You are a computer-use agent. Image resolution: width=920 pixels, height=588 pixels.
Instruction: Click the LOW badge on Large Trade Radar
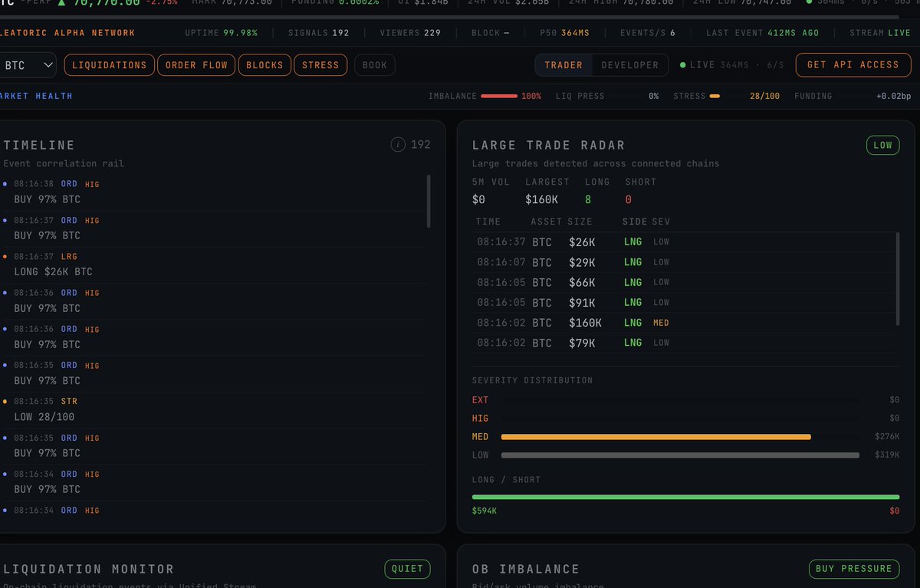coord(883,145)
